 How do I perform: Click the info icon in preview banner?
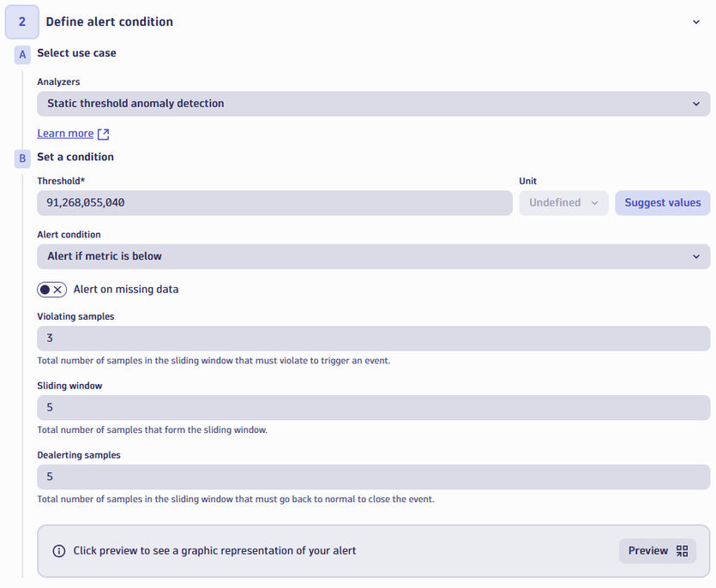pos(59,551)
